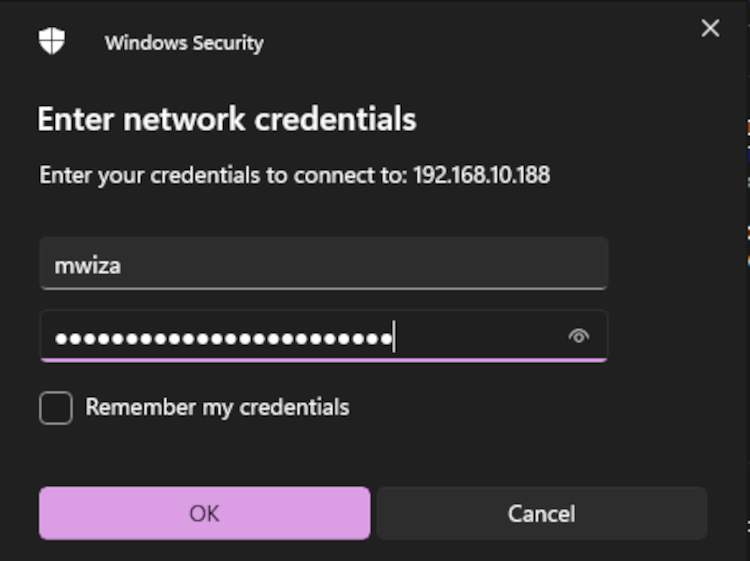Click inside the masked password field
750x561 pixels.
point(324,336)
